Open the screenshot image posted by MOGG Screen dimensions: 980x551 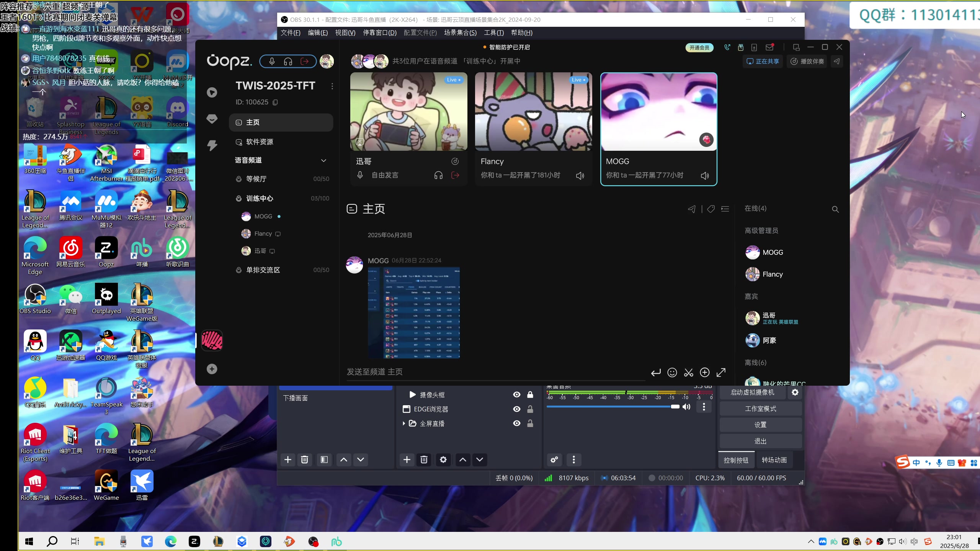414,313
